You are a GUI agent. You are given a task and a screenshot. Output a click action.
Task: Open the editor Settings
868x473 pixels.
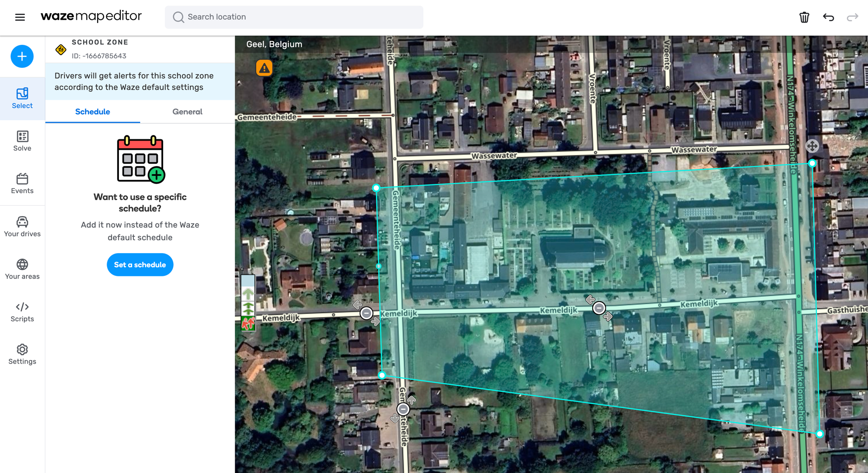pyautogui.click(x=22, y=354)
